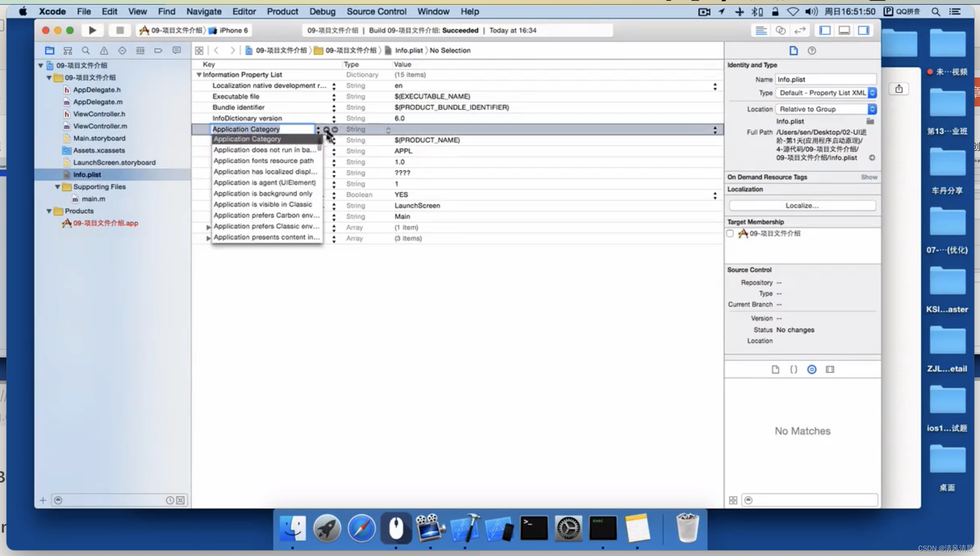Click the Quick Help inspector icon
The image size is (980, 556).
tap(812, 50)
